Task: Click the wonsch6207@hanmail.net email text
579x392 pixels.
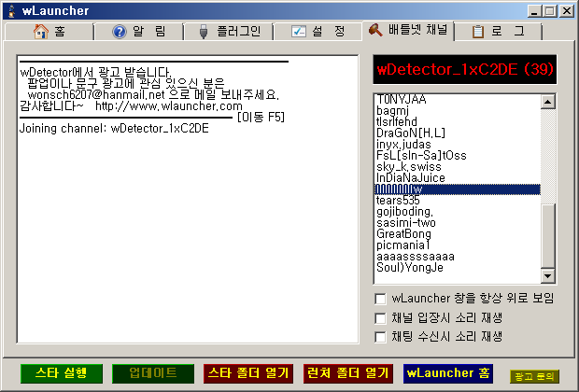Action: (96, 95)
